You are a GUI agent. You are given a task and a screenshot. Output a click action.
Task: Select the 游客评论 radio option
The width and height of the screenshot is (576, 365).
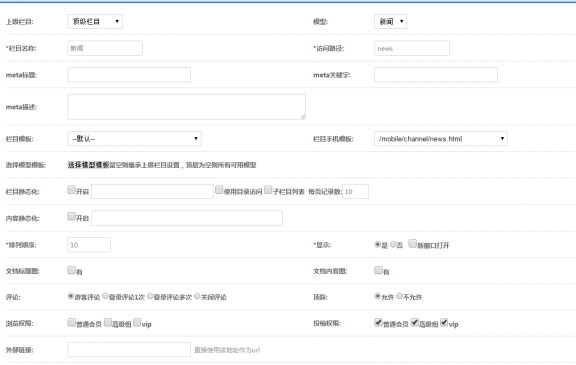pyautogui.click(x=71, y=296)
